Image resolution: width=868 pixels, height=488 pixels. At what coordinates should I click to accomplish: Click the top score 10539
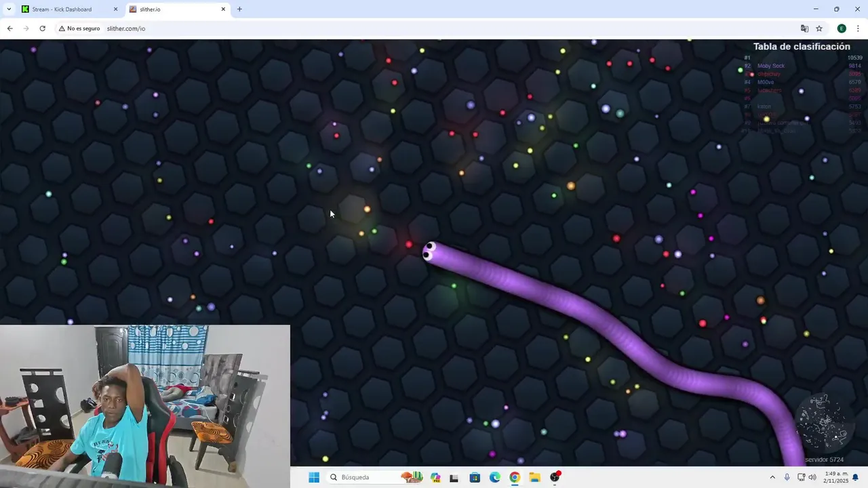pyautogui.click(x=854, y=58)
